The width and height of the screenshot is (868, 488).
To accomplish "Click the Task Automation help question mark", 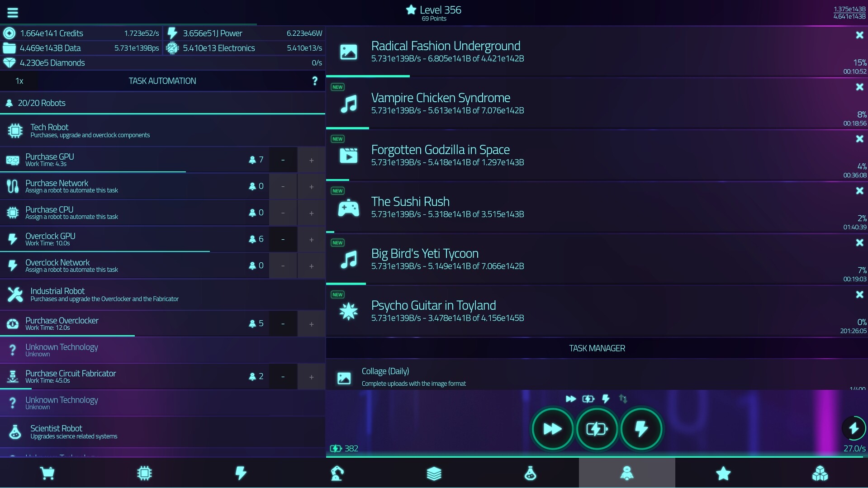I will coord(314,81).
